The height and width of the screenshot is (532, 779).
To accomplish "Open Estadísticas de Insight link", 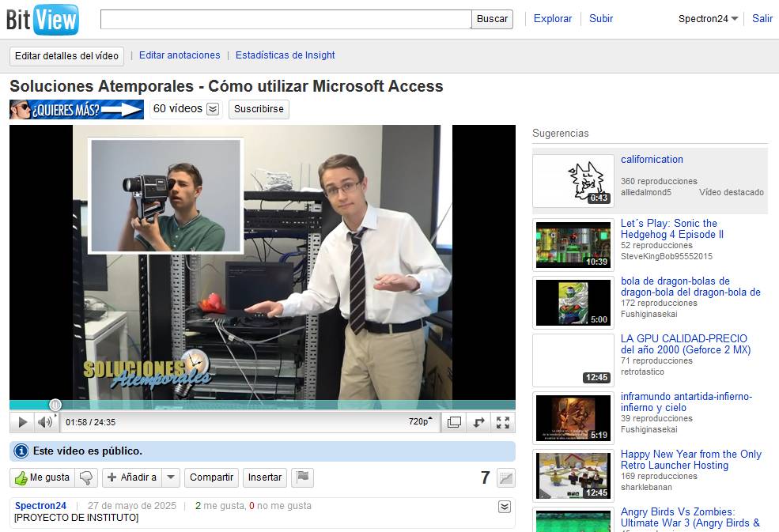I will point(286,55).
